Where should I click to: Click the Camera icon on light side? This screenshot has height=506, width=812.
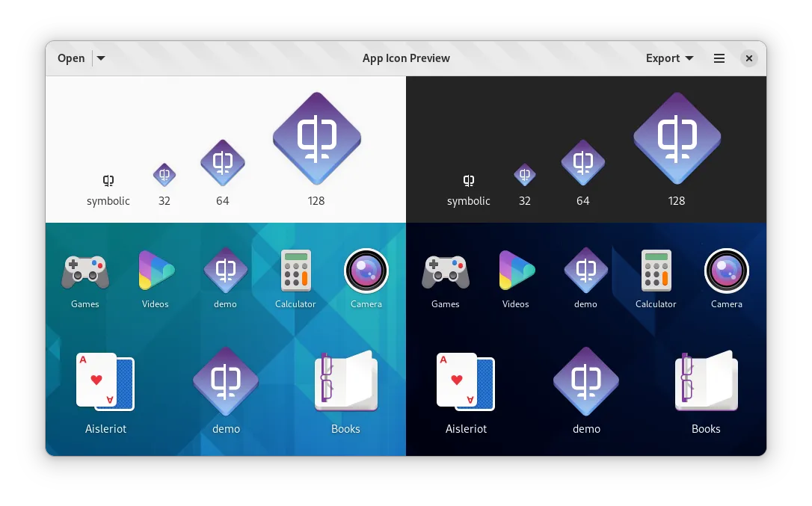[x=366, y=271]
